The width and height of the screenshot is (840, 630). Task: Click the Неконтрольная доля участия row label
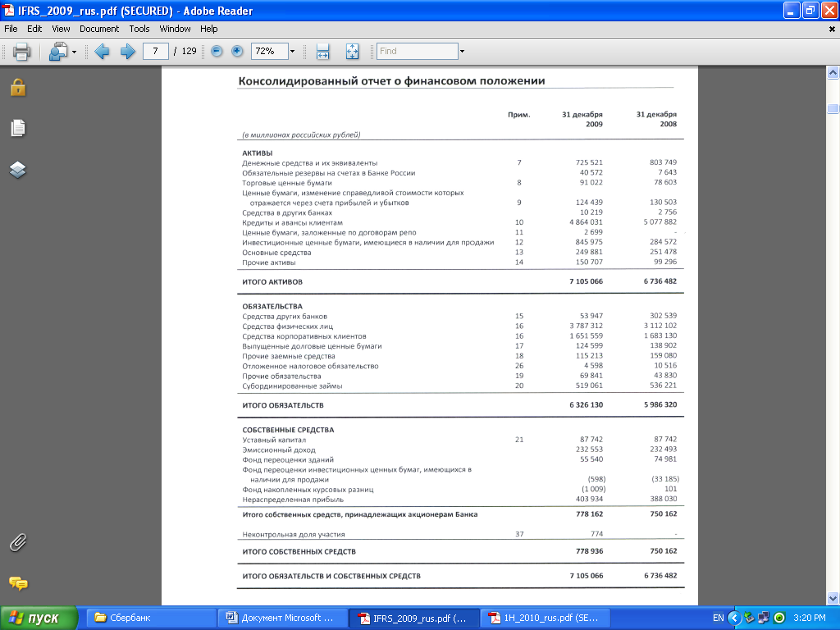(x=294, y=535)
